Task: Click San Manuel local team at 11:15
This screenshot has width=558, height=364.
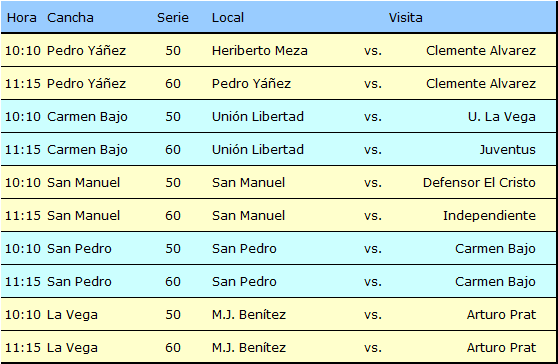Action: coord(248,216)
